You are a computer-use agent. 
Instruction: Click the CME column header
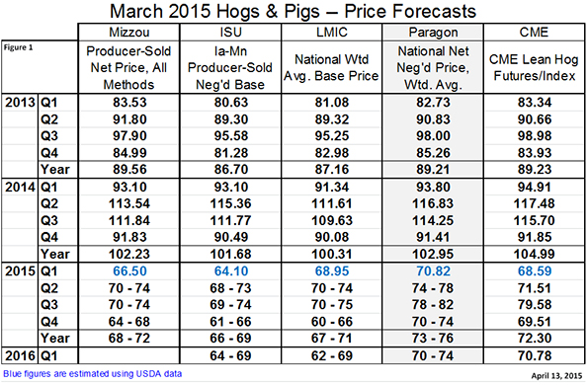[x=534, y=33]
